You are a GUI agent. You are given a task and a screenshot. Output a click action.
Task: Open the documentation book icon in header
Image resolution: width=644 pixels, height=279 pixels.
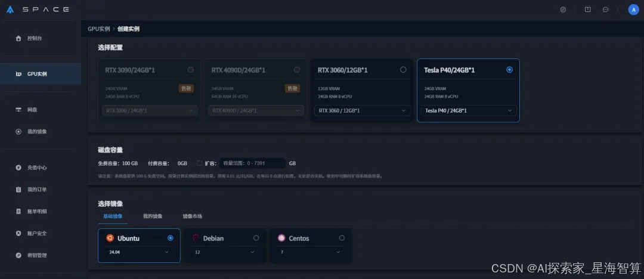pyautogui.click(x=588, y=10)
